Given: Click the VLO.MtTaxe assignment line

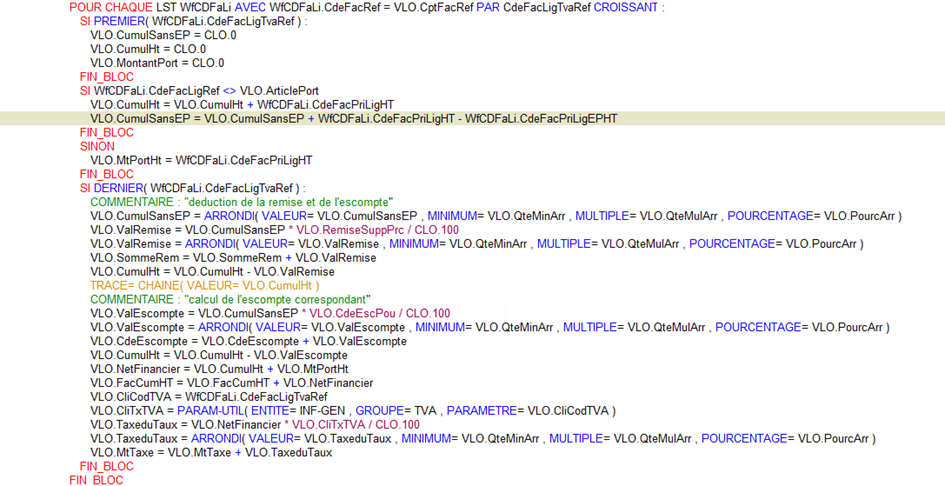Looking at the screenshot, I should pyautogui.click(x=210, y=453).
